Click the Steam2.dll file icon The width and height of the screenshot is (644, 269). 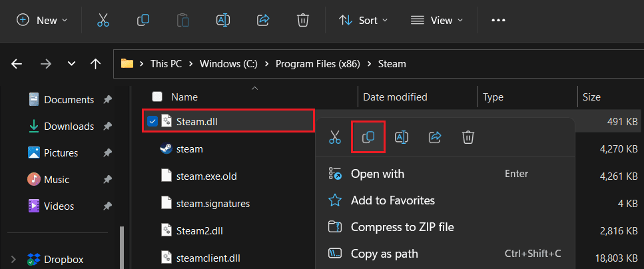click(166, 231)
